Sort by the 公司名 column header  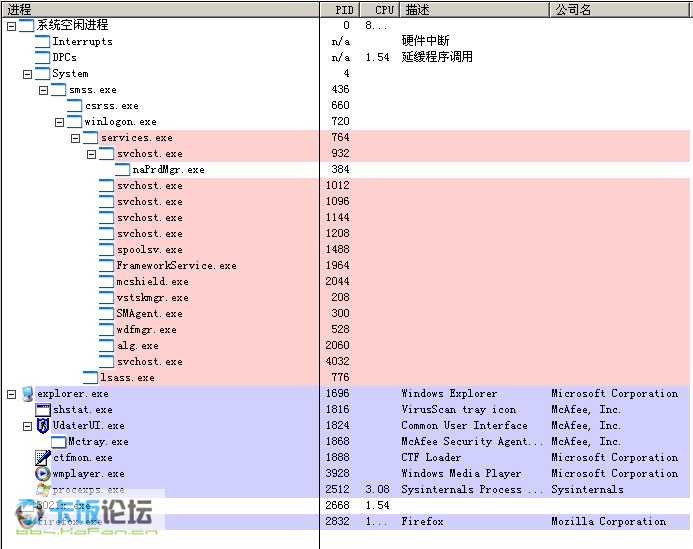click(619, 9)
